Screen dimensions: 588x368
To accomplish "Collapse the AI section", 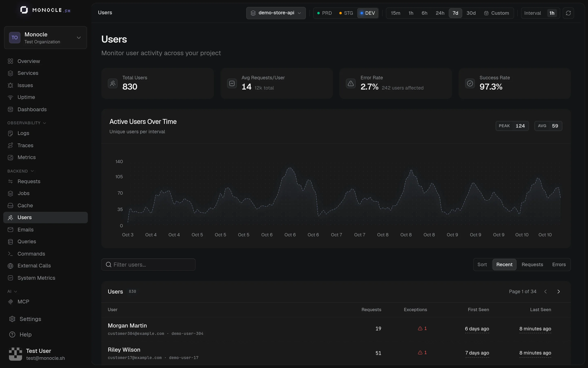I will pos(12,291).
